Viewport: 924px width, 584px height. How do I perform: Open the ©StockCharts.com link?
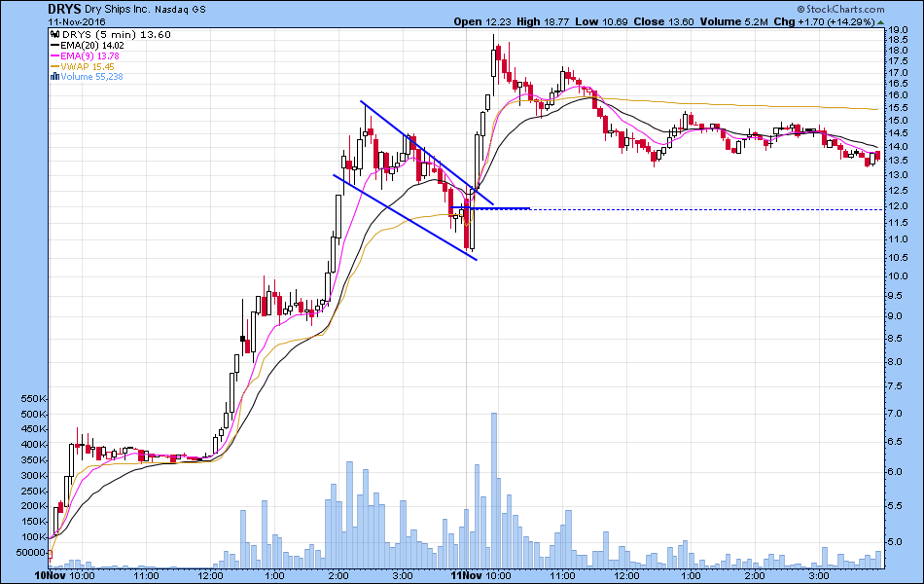[x=841, y=9]
